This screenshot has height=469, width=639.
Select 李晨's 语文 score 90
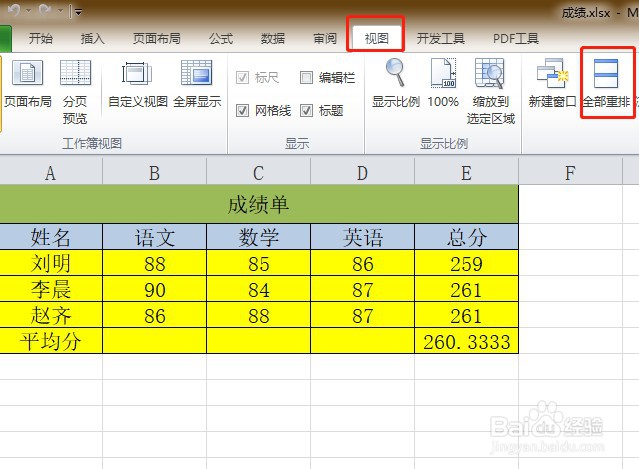[154, 289]
